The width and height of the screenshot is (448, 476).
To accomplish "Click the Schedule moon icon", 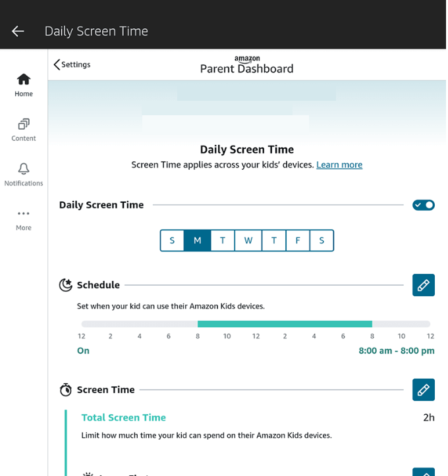I will tap(66, 285).
